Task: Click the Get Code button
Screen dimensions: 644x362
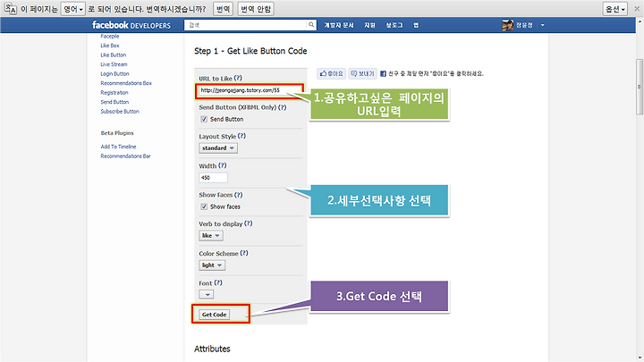Action: coord(214,315)
